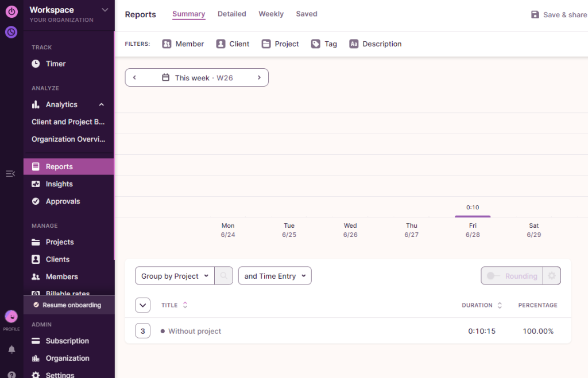Click the Toggl power logo icon
Viewport: 588px width, 378px height.
[x=11, y=11]
